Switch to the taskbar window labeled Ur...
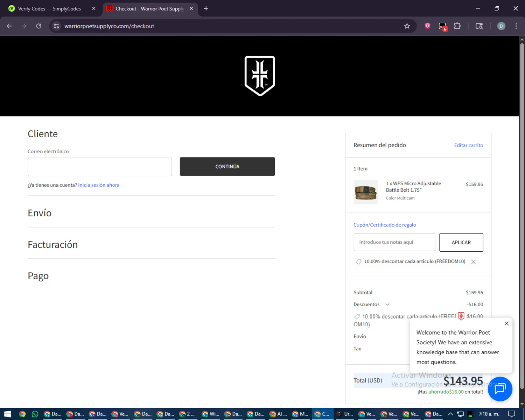 pos(345,414)
